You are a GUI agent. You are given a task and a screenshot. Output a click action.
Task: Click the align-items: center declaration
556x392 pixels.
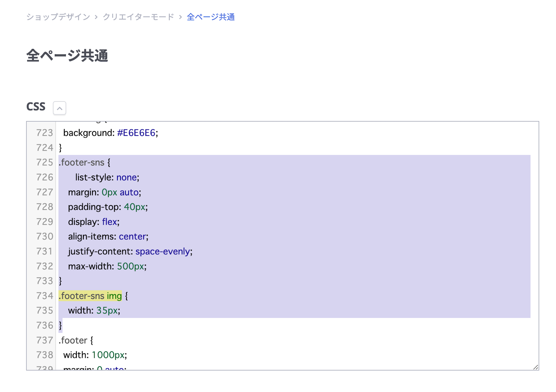[108, 237]
